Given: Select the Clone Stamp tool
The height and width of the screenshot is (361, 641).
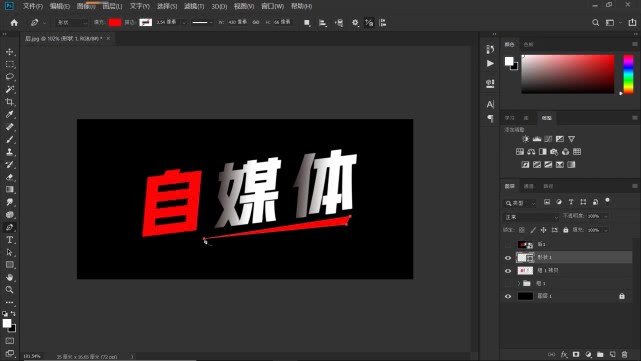Looking at the screenshot, I should coord(10,152).
